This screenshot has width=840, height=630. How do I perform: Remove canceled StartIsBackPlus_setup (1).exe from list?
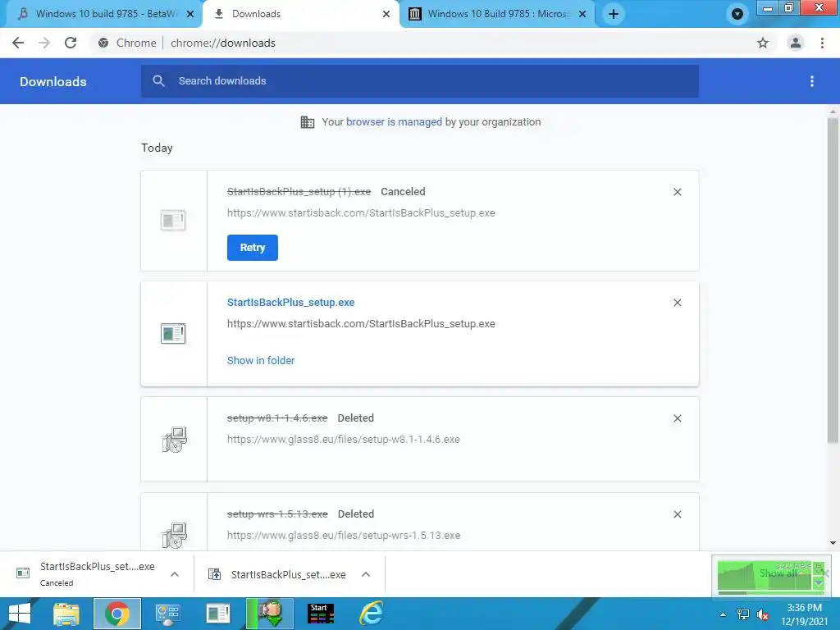677,192
